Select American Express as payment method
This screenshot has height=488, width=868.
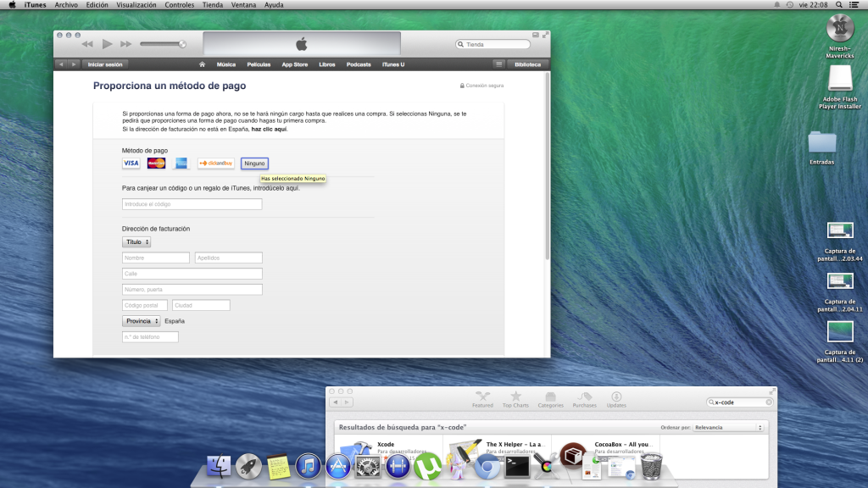181,164
